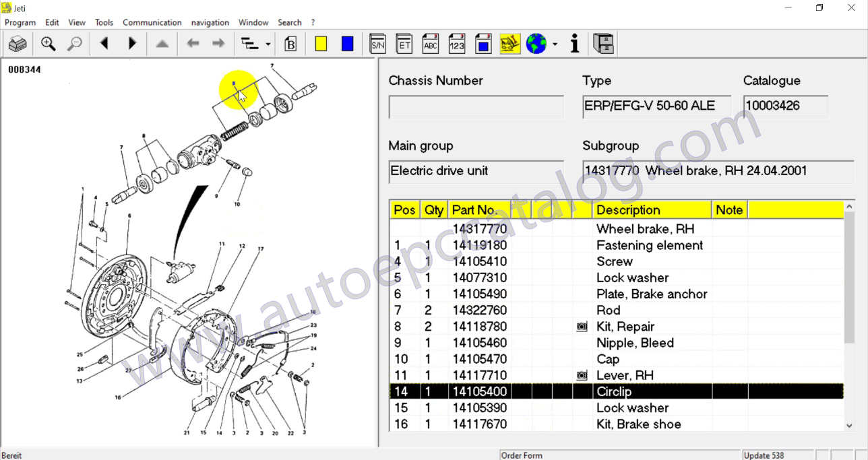Open the navigation menu

[x=210, y=22]
